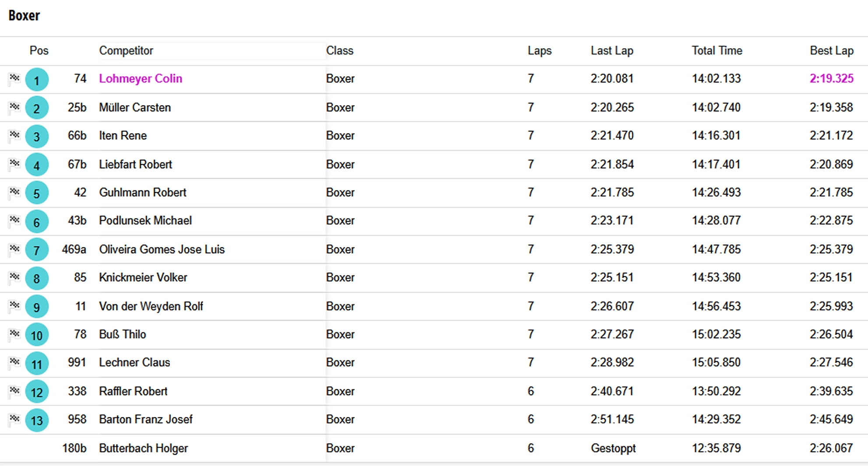868x466 pixels.
Task: Click the checkered flag beside Lohmeyer Colin
Action: coord(14,79)
